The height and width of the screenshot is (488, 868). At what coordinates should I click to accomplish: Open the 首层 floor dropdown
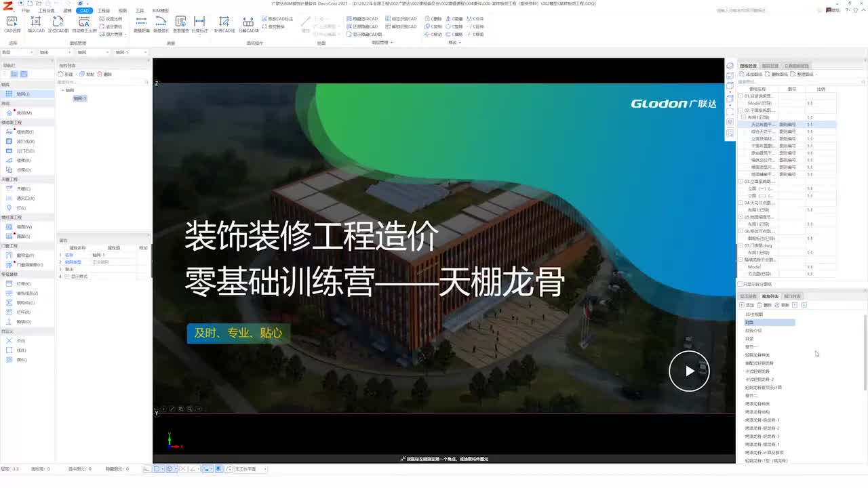(x=17, y=52)
